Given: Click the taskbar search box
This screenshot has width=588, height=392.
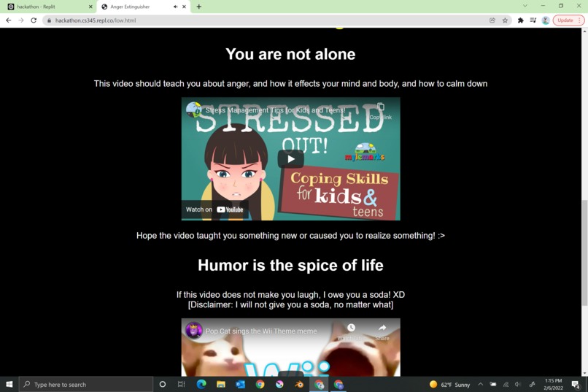Looking at the screenshot, I should 86,384.
